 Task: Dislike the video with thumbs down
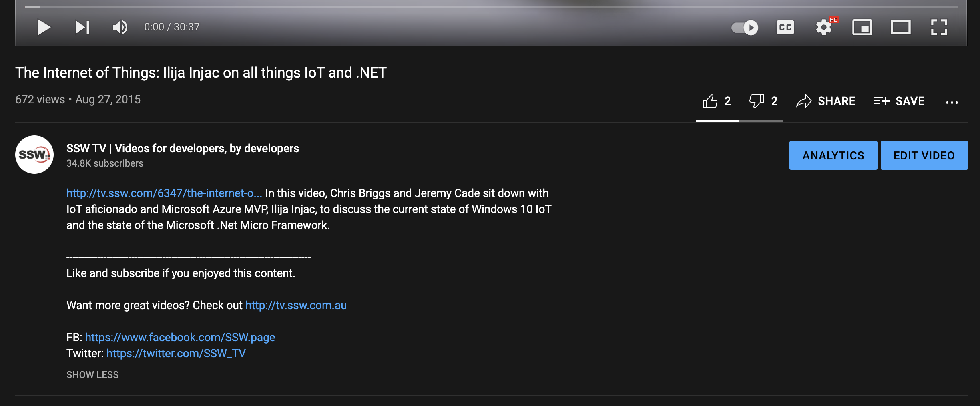(757, 101)
